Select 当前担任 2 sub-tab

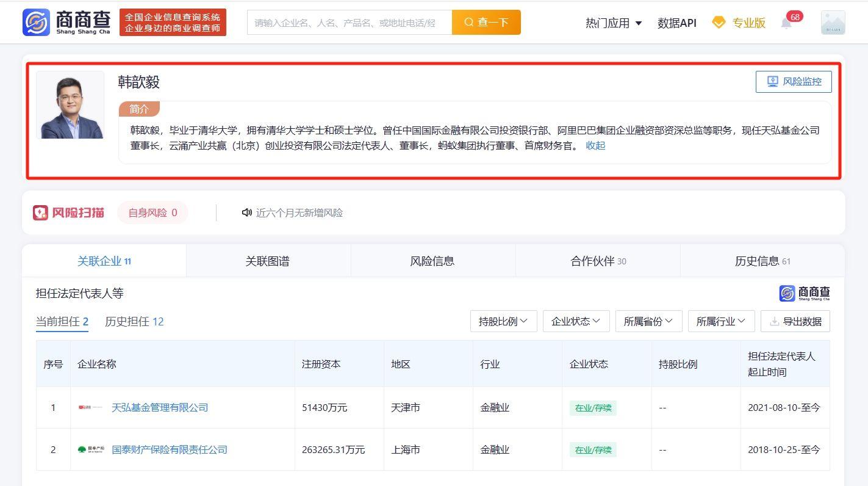[62, 322]
